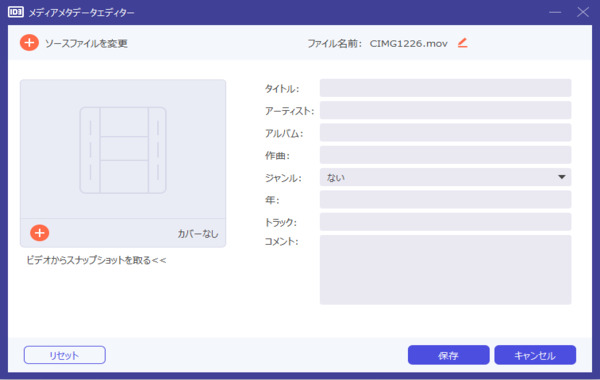Click the 保存 button
This screenshot has width=600, height=380.
pos(448,355)
